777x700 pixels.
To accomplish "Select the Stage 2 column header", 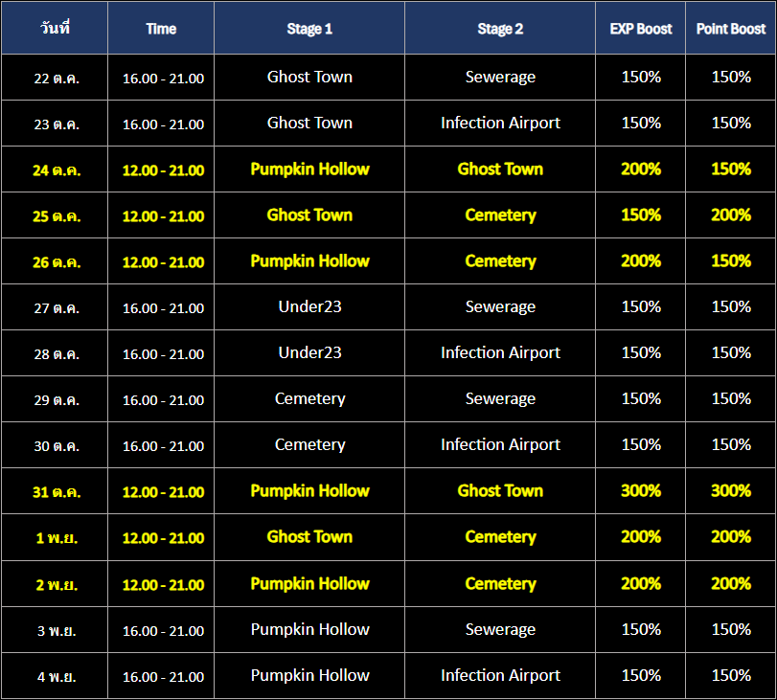I will pyautogui.click(x=500, y=29).
